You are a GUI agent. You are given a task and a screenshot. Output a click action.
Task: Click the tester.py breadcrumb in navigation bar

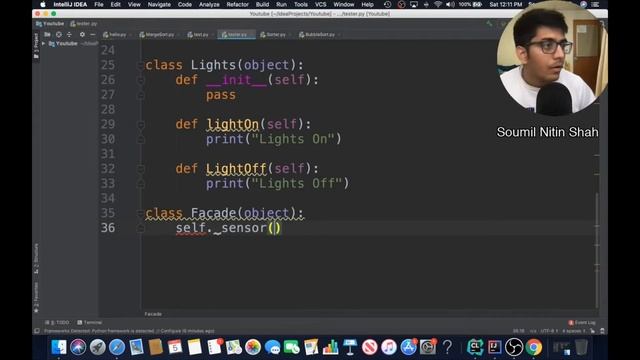(x=84, y=24)
